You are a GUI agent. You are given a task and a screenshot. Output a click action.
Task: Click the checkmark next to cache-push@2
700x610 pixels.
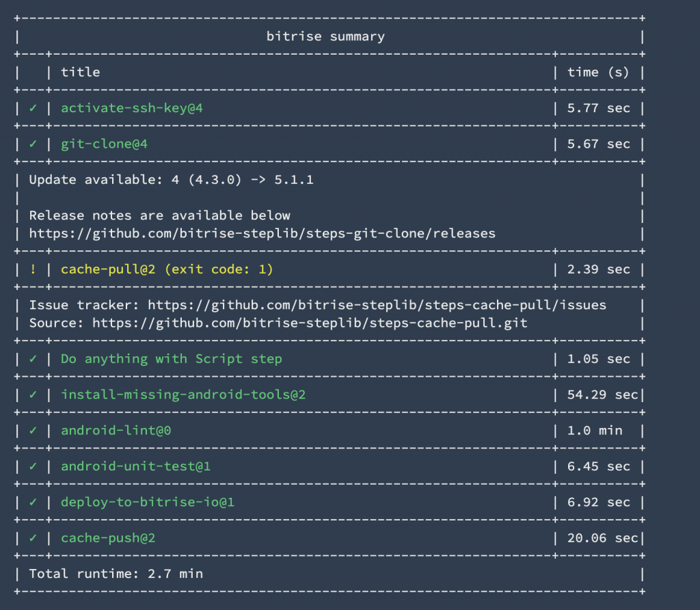click(33, 538)
